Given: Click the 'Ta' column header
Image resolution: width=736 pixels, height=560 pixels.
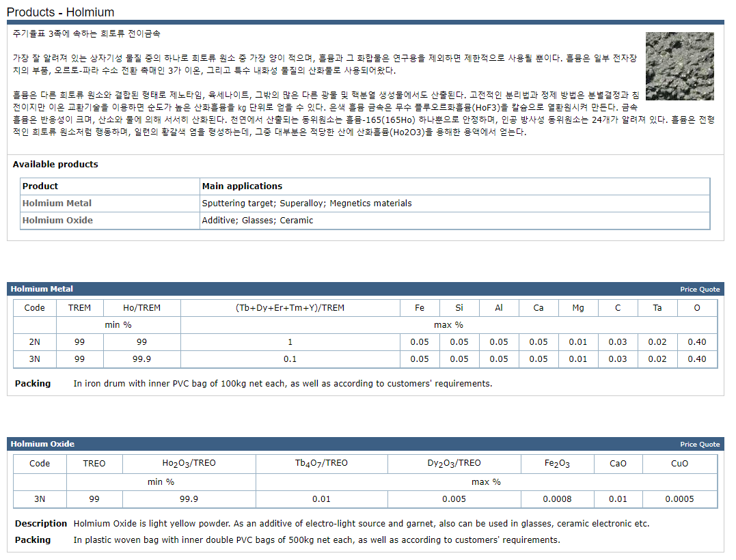Looking at the screenshot, I should click(657, 308).
